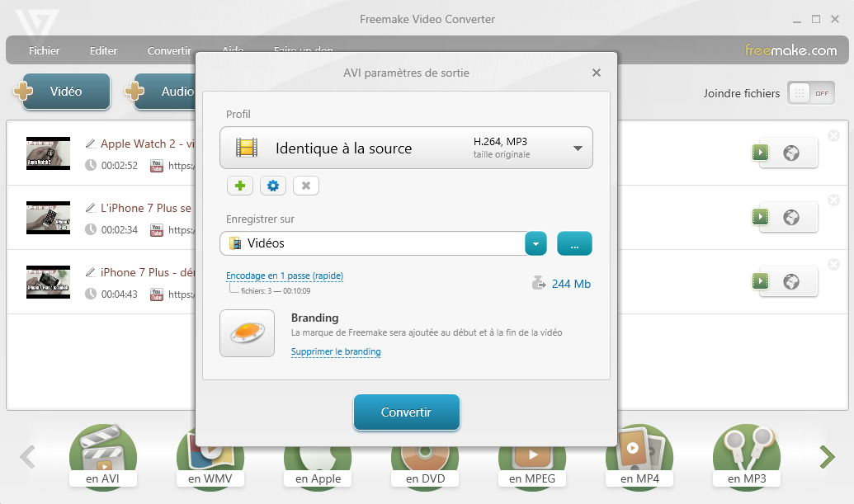Screen dimensions: 854x504
Task: Click the Freemake branding logo icon
Action: click(x=247, y=333)
